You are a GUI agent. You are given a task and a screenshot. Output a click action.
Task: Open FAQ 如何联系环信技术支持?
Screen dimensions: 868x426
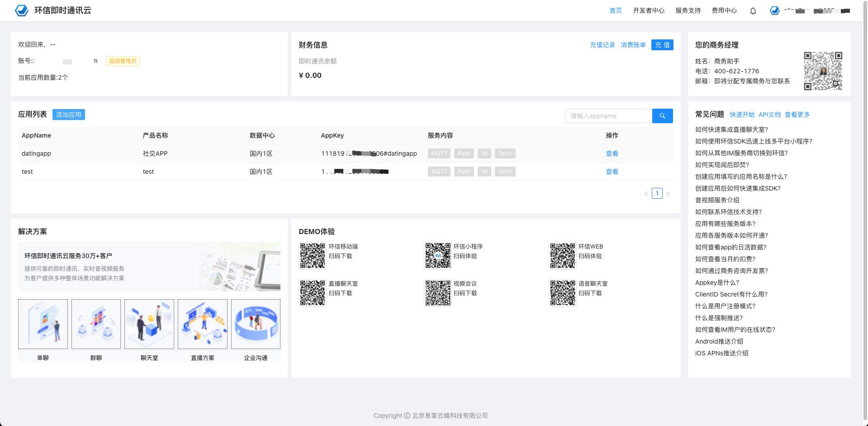(728, 212)
